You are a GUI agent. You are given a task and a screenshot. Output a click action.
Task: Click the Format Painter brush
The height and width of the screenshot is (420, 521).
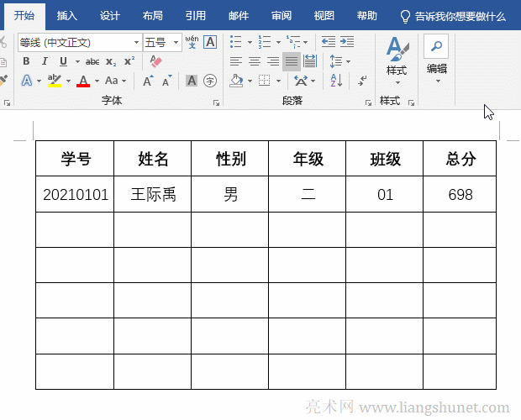3,81
